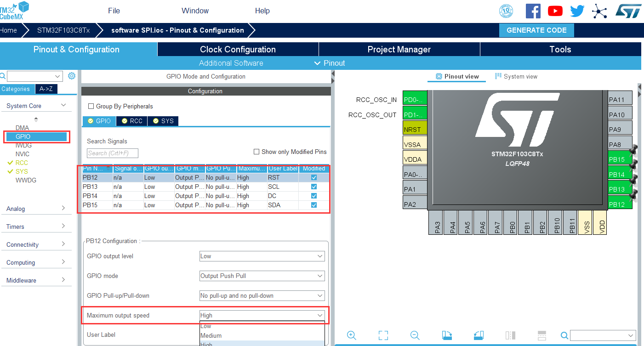This screenshot has height=346, width=644.
Task: Open the File menu
Action: click(114, 11)
